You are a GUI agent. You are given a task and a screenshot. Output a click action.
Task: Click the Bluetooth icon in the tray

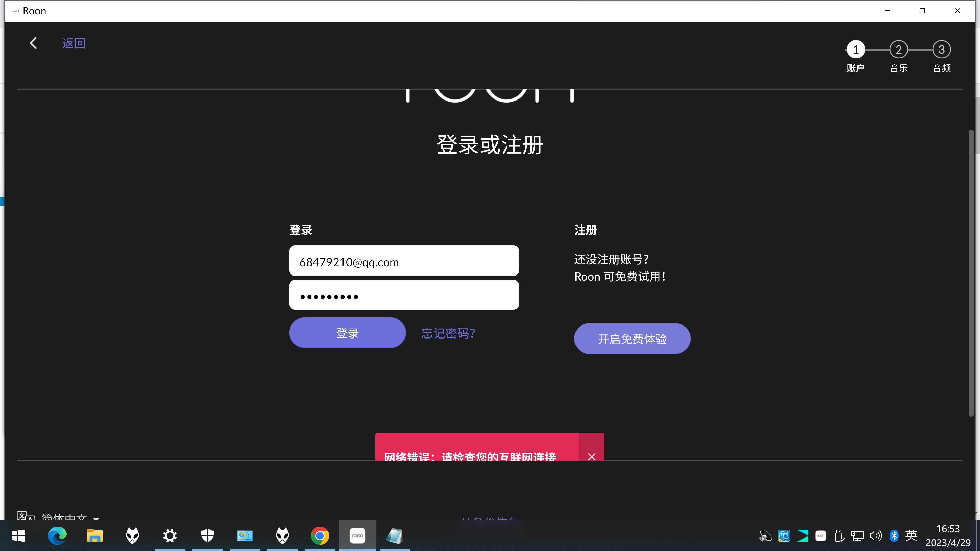point(894,535)
